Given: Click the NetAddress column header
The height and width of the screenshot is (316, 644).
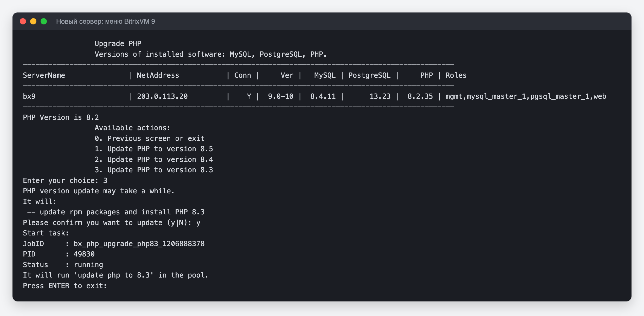Looking at the screenshot, I should click(158, 75).
